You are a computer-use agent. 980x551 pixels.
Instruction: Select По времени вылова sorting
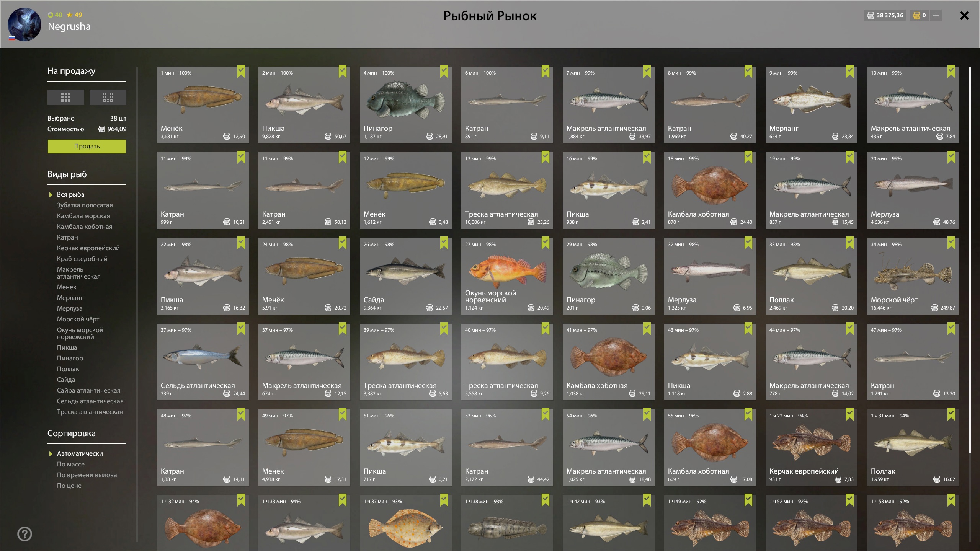pyautogui.click(x=87, y=475)
